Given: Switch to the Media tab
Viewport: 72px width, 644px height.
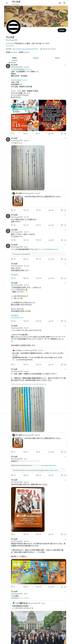Looking at the screenshot, I should 57,58.
